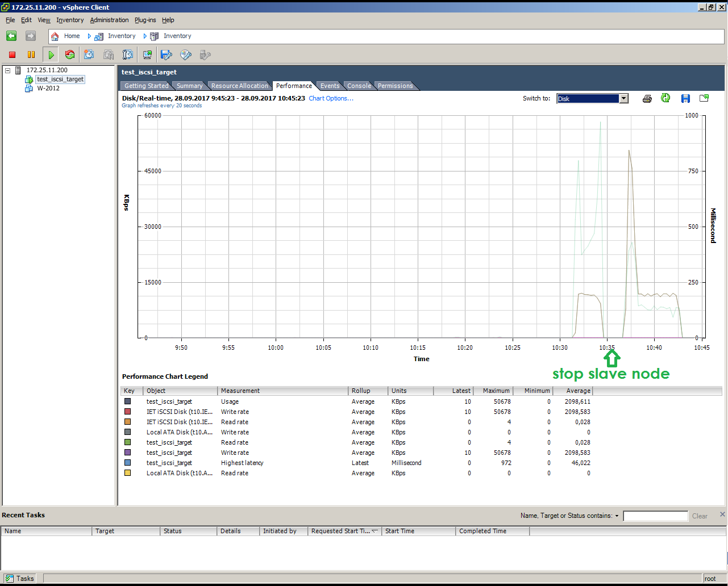Clear the Recent Tasks filter
This screenshot has height=586, width=728.
point(700,516)
